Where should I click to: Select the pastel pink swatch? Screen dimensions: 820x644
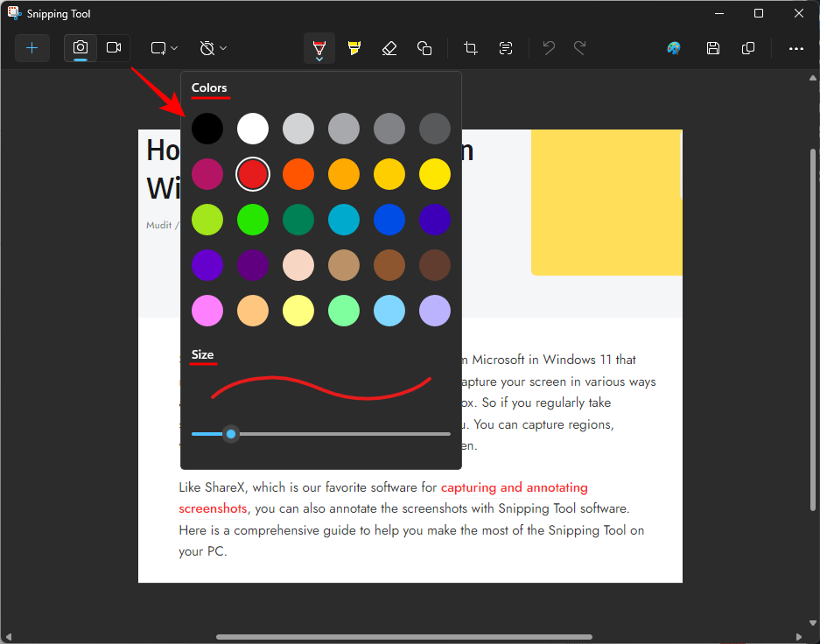click(x=207, y=311)
